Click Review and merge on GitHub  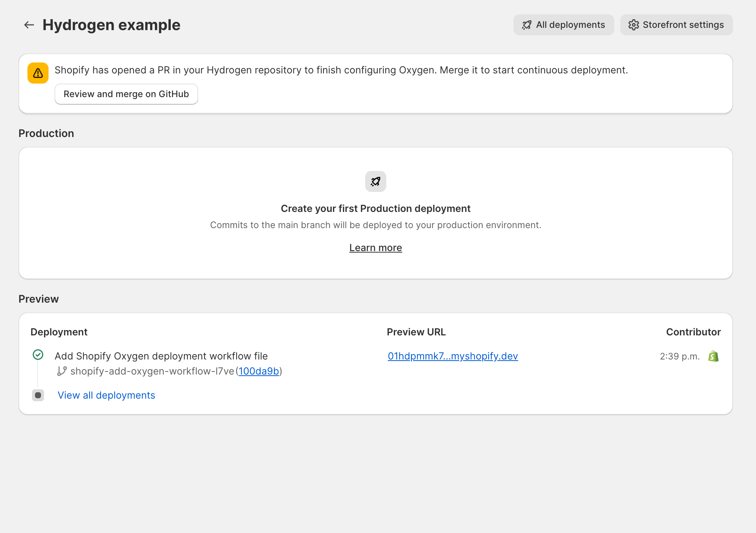coord(126,94)
